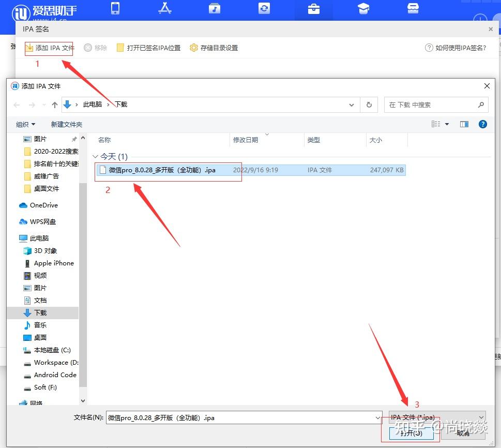The width and height of the screenshot is (501, 448).
Task: Refresh the current folder view
Action: [369, 105]
